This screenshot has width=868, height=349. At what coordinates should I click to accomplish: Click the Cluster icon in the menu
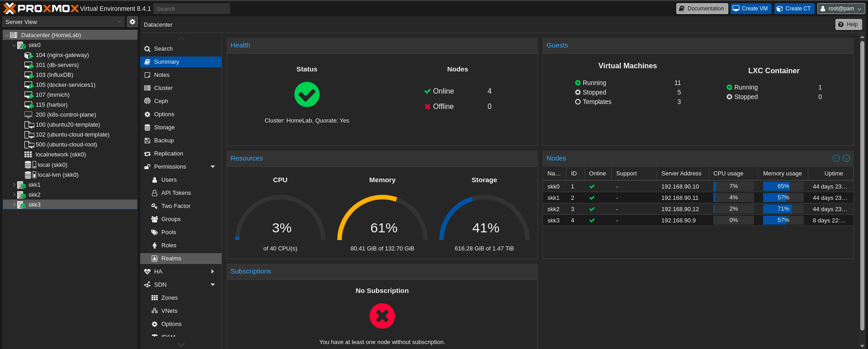click(147, 88)
